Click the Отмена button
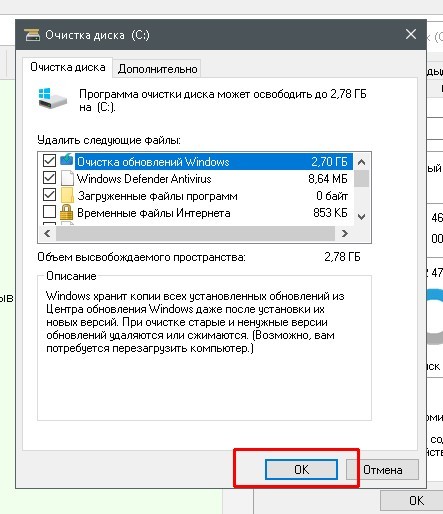Image resolution: width=443 pixels, height=514 pixels. (x=382, y=470)
